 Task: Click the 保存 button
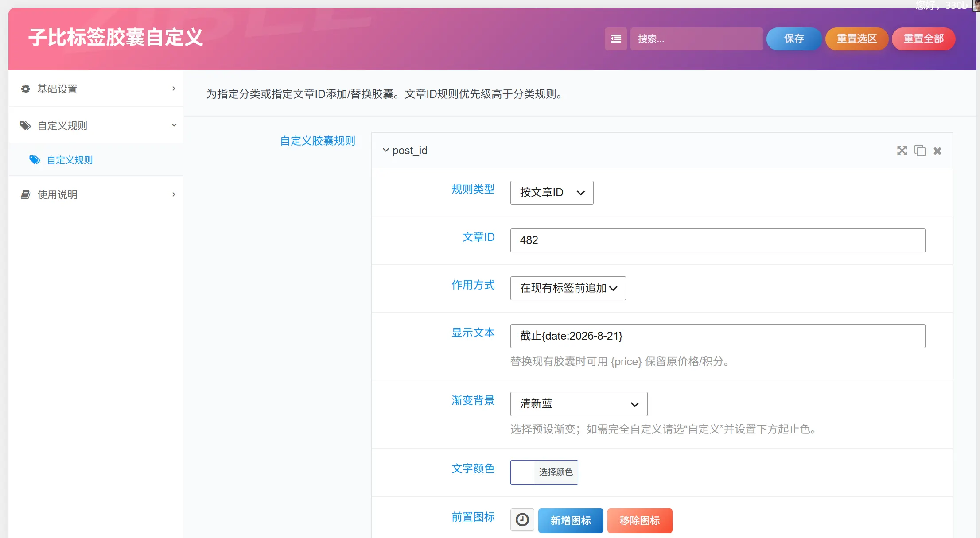[x=794, y=39]
